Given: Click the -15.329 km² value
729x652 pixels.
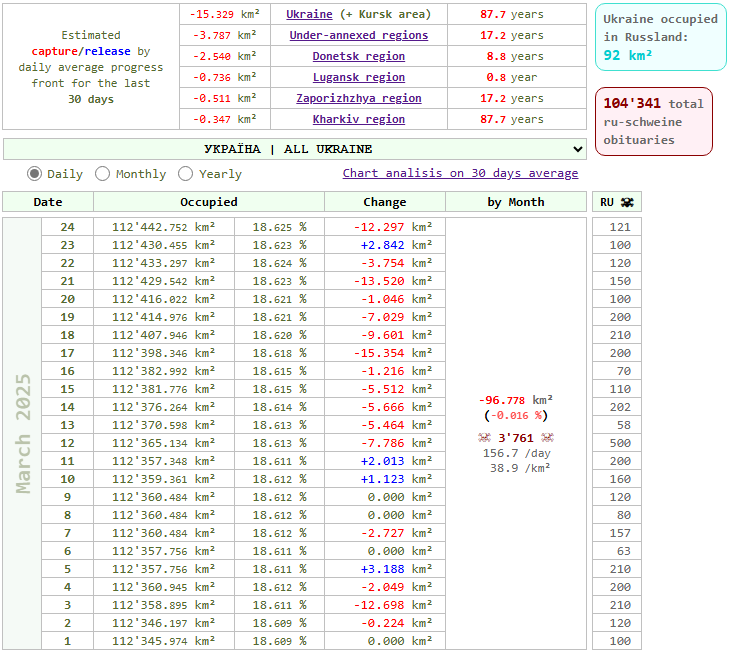Looking at the screenshot, I should click(225, 14).
